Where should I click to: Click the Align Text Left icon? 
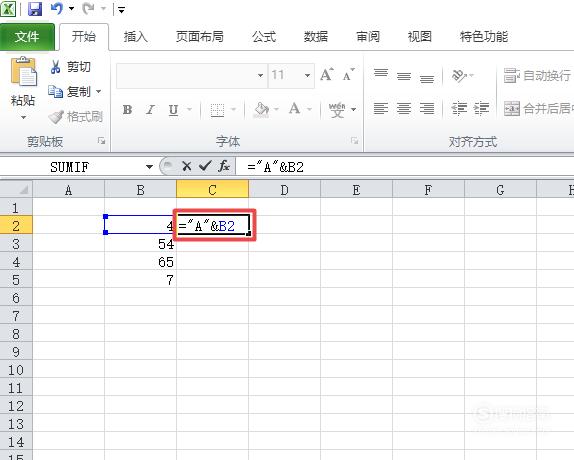click(381, 109)
